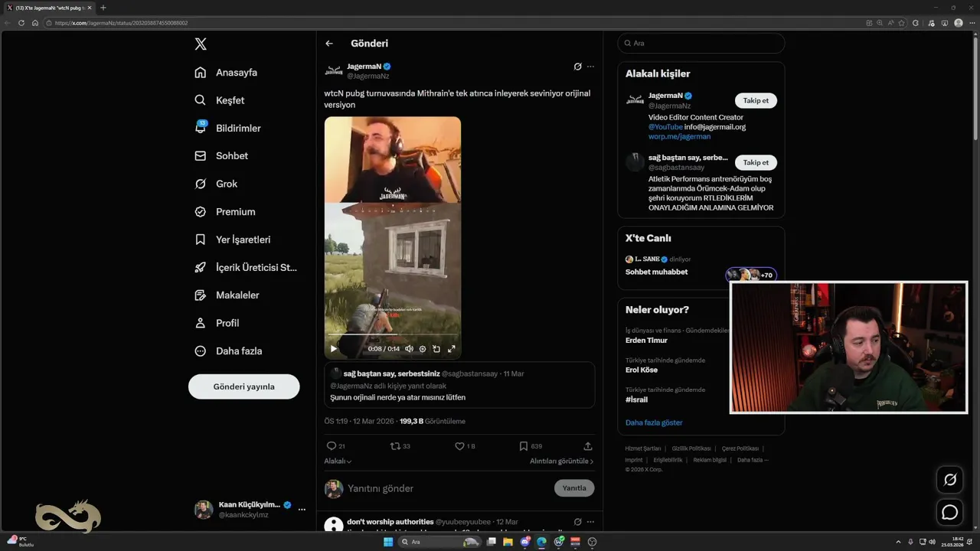This screenshot has height=551, width=980.
Task: Click the Gönderi yayınla button
Action: point(243,386)
